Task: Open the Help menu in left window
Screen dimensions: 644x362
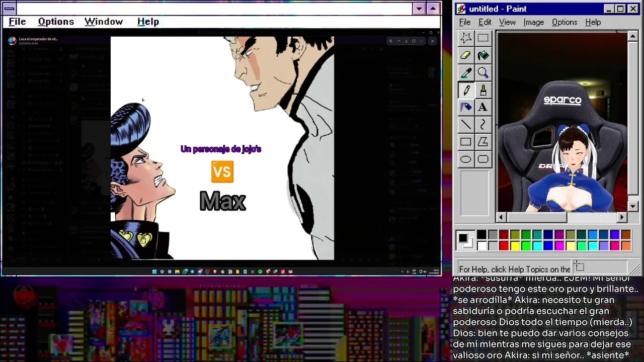Action: pos(148,22)
